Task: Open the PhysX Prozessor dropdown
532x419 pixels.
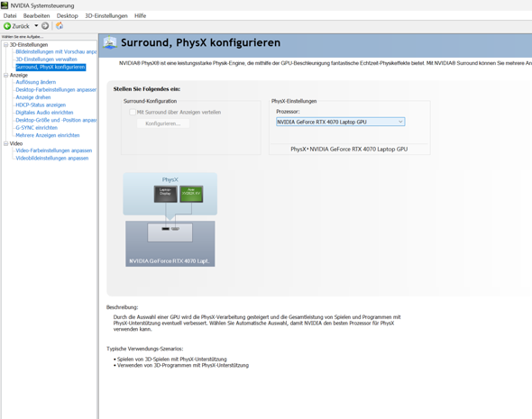Action: [x=340, y=122]
